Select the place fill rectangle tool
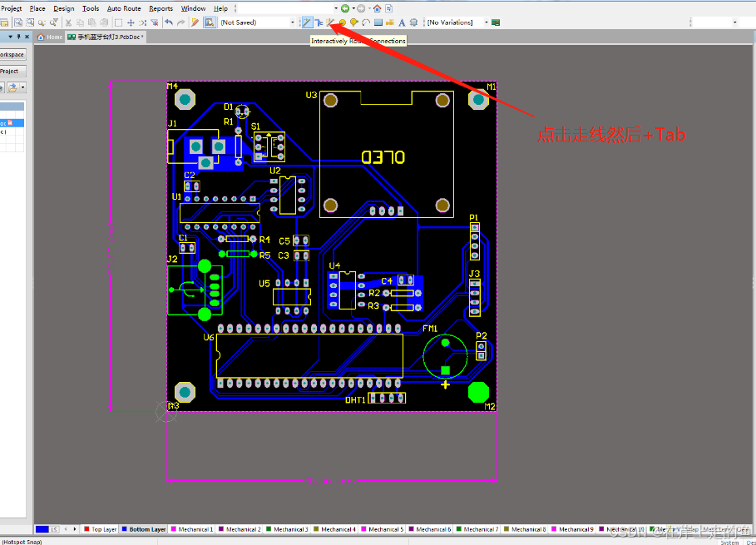756x545 pixels. coord(378,22)
